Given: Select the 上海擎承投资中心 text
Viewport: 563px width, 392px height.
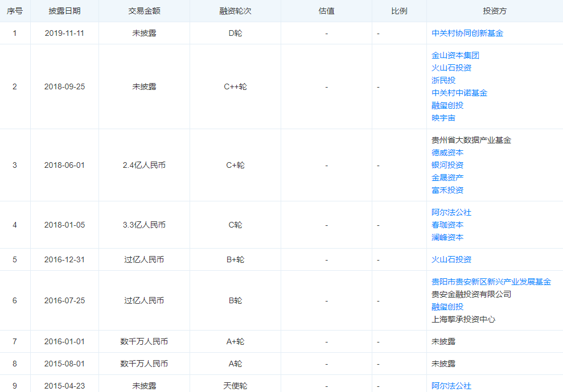Looking at the screenshot, I should 463,320.
